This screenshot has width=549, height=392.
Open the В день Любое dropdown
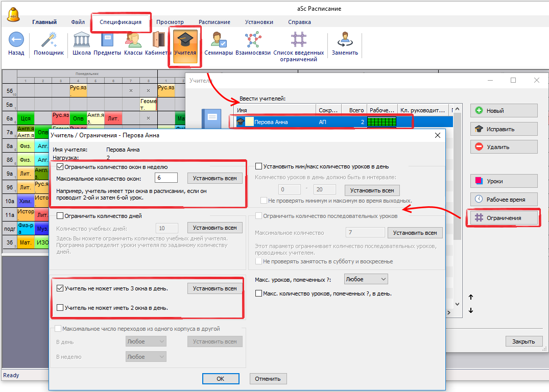(146, 341)
